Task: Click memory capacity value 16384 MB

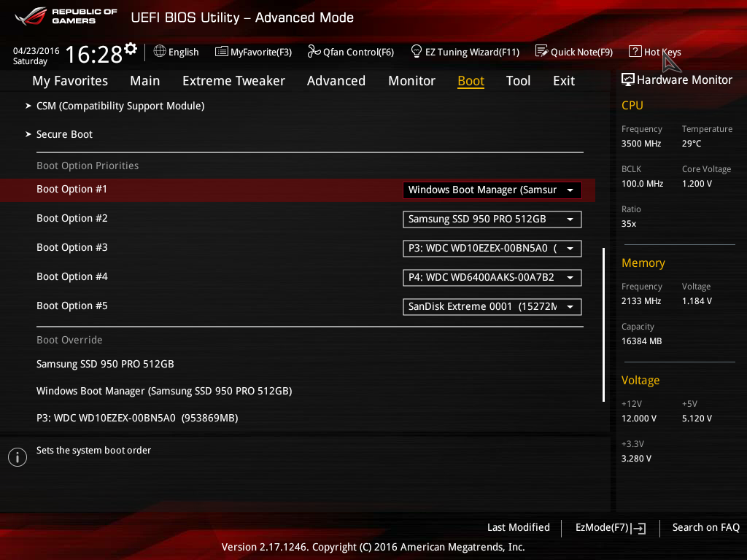Action: pyautogui.click(x=641, y=341)
